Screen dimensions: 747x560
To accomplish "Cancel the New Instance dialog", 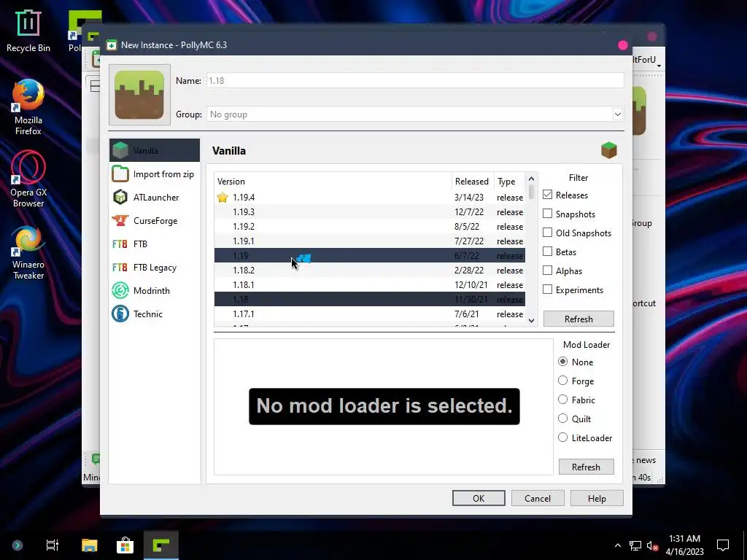I will click(538, 498).
